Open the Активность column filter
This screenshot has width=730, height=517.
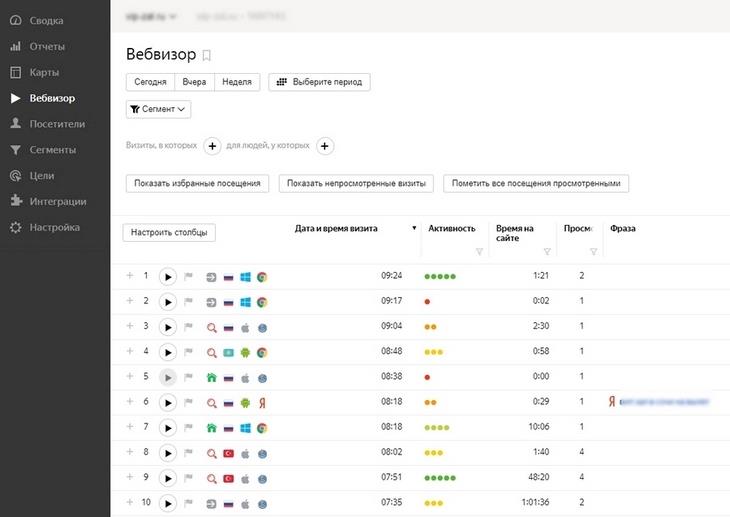[479, 252]
